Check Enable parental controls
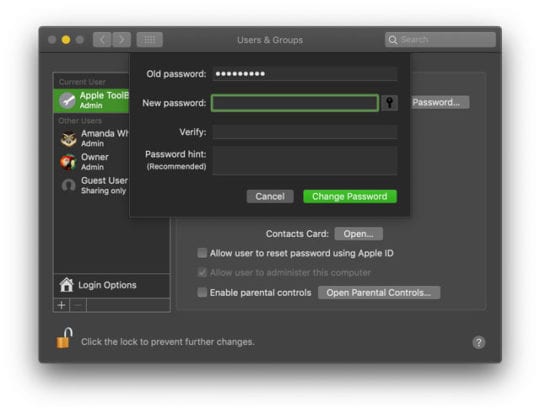The image size is (540, 414). [x=202, y=292]
